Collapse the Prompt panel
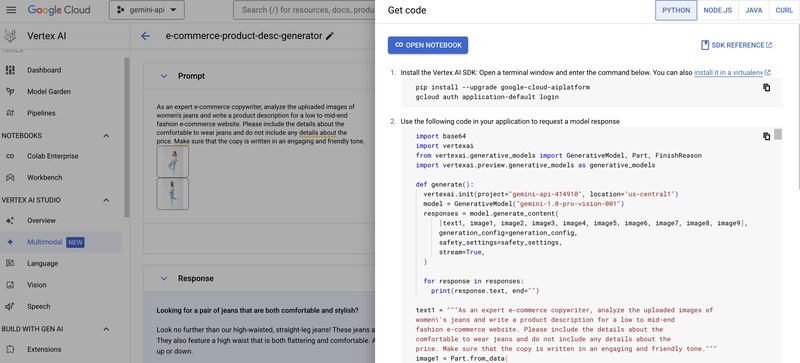Image resolution: width=800 pixels, height=363 pixels. click(164, 76)
